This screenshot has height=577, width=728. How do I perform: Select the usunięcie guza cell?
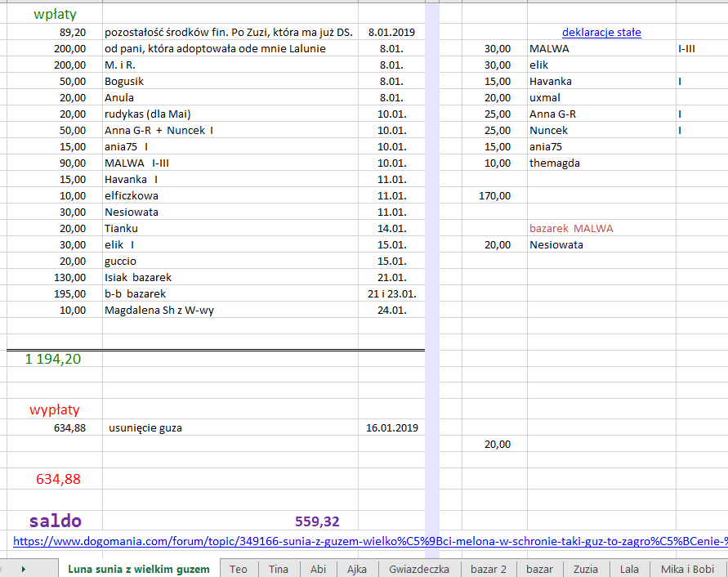[145, 427]
